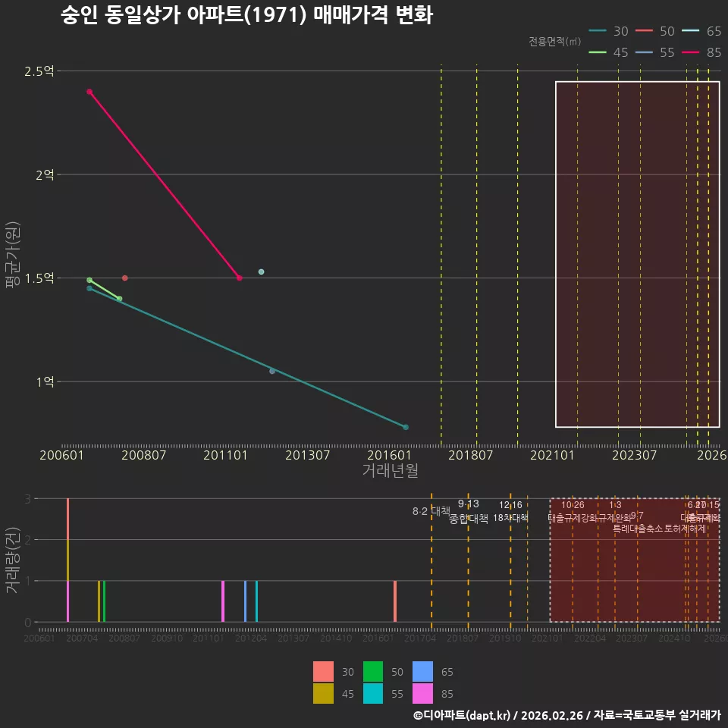Screen dimensions: 728x728
Task: Select the second 45㎡ green point near 1.4억
Action: click(x=119, y=299)
